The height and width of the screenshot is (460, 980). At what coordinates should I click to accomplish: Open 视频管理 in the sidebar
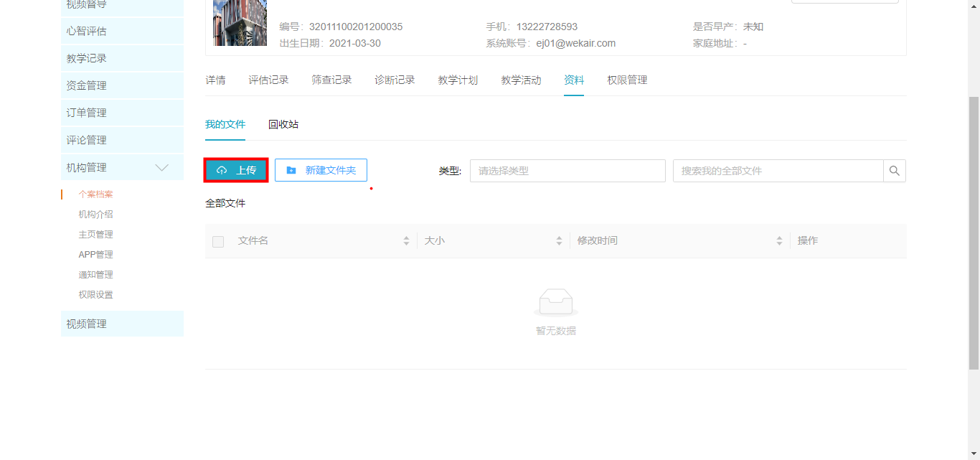coord(122,324)
